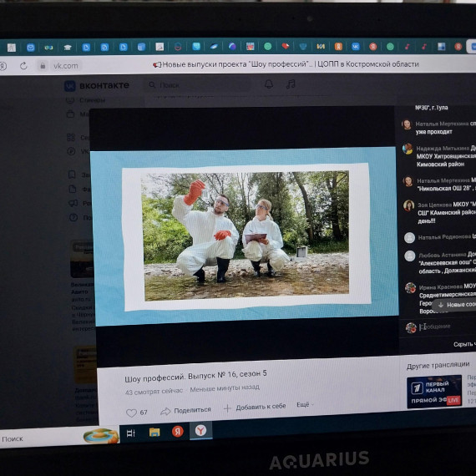Image resolution: width=476 pixels, height=476 pixels.
Task: Open the VK music note icon
Action: coord(291,84)
